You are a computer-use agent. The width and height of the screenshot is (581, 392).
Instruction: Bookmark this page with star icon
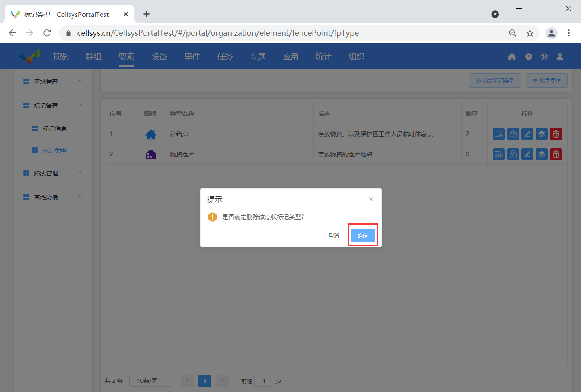tap(530, 33)
